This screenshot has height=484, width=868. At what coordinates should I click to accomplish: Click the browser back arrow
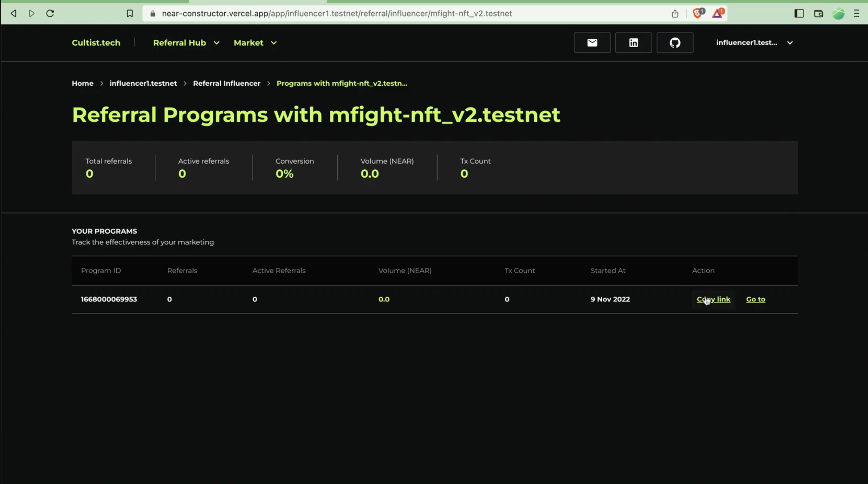tap(14, 14)
